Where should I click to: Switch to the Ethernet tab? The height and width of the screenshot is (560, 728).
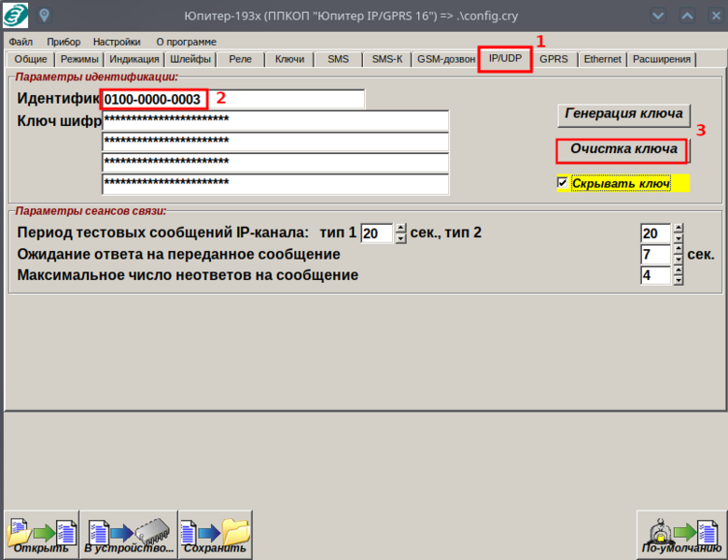602,60
